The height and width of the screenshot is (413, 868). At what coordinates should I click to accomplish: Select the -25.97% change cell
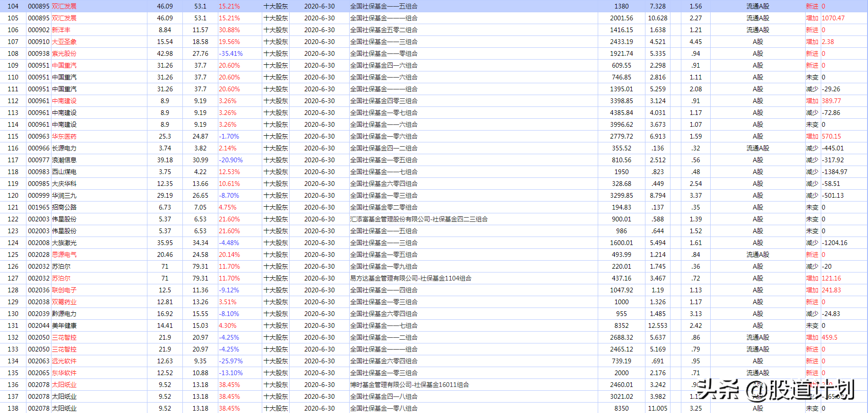231,361
